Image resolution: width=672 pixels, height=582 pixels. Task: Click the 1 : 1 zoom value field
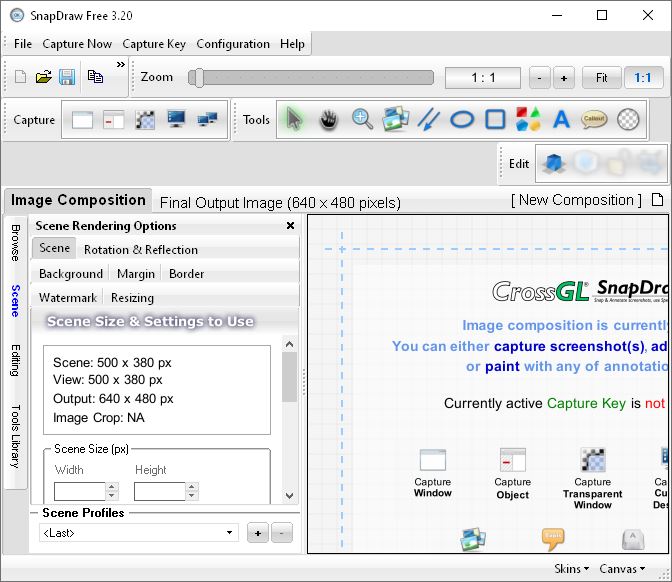(483, 78)
